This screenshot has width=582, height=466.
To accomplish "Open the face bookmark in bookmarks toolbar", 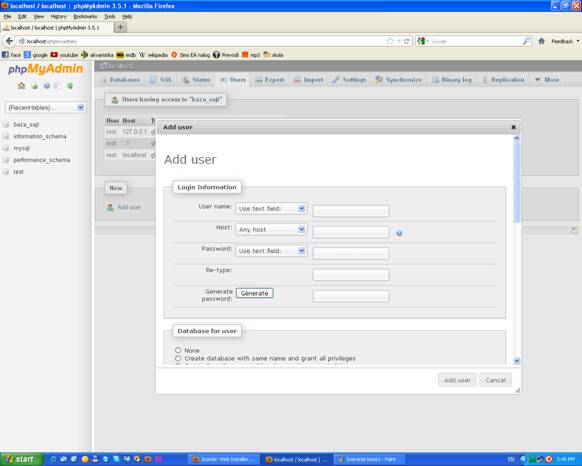I will point(11,55).
